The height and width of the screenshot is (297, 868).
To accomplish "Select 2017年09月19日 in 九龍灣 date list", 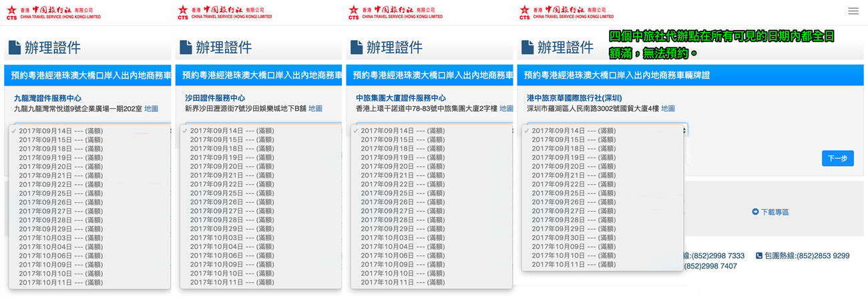I will (90, 158).
